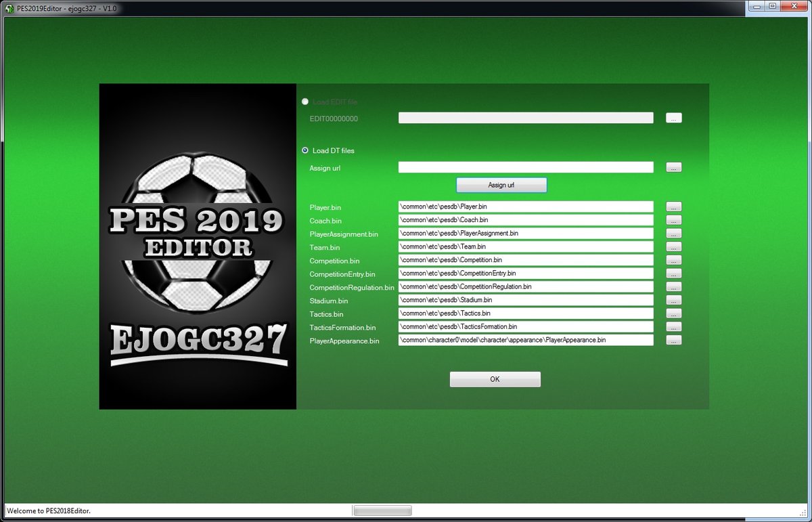Browse for the Stadium.bin file
The height and width of the screenshot is (522, 812).
(673, 300)
